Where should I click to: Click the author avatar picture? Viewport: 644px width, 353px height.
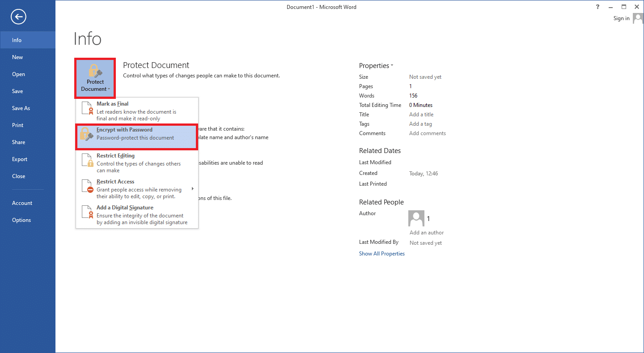coord(416,218)
